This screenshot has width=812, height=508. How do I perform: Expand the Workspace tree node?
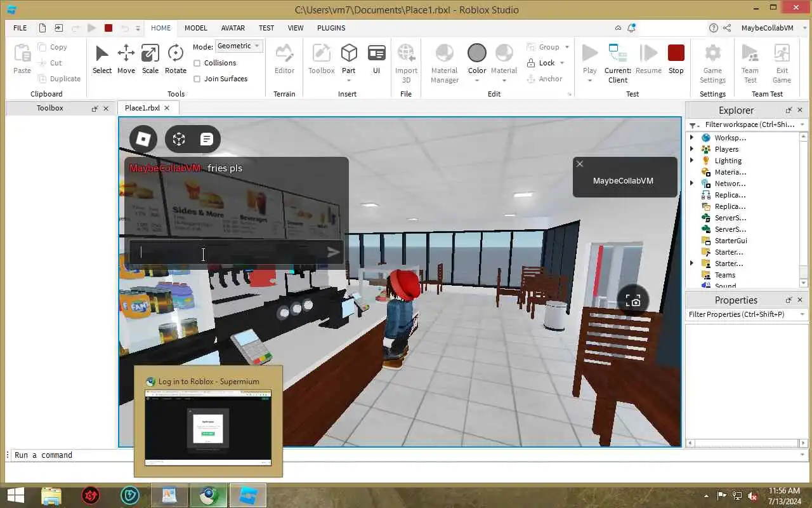(692, 138)
